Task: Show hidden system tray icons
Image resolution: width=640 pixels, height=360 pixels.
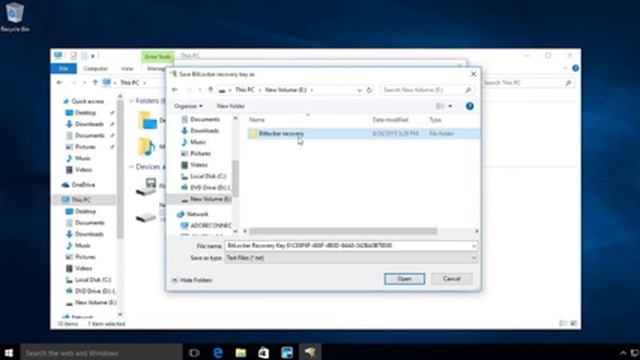Action: point(623,353)
